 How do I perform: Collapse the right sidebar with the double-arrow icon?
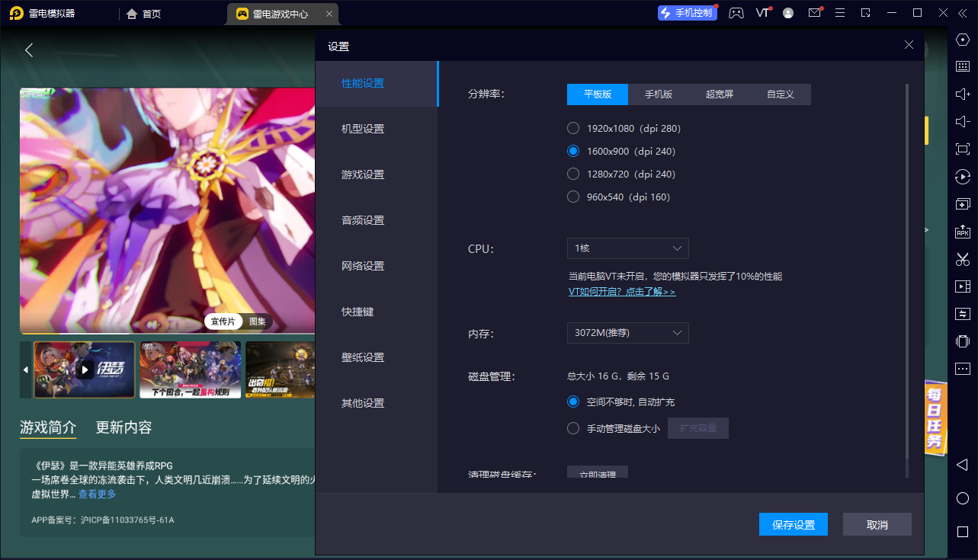pyautogui.click(x=964, y=13)
